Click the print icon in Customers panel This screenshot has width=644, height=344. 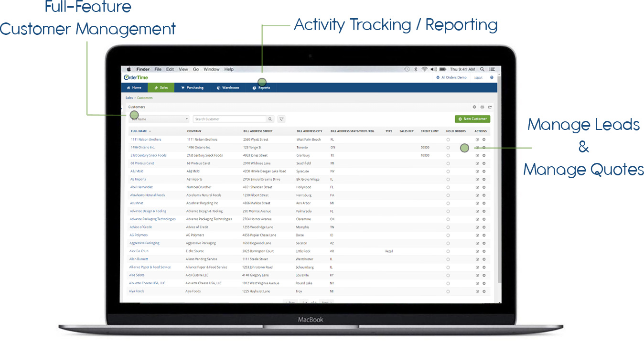coord(482,107)
